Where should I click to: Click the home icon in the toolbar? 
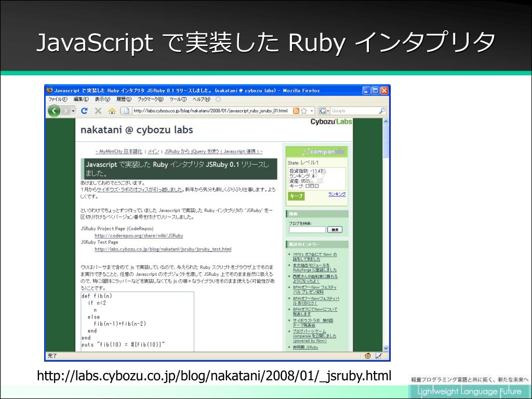(112, 111)
